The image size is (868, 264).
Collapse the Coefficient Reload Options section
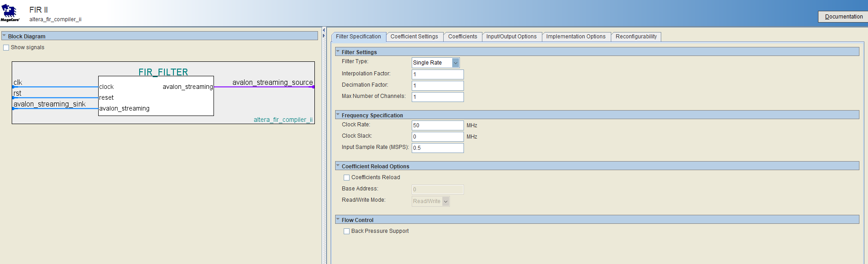pyautogui.click(x=338, y=166)
